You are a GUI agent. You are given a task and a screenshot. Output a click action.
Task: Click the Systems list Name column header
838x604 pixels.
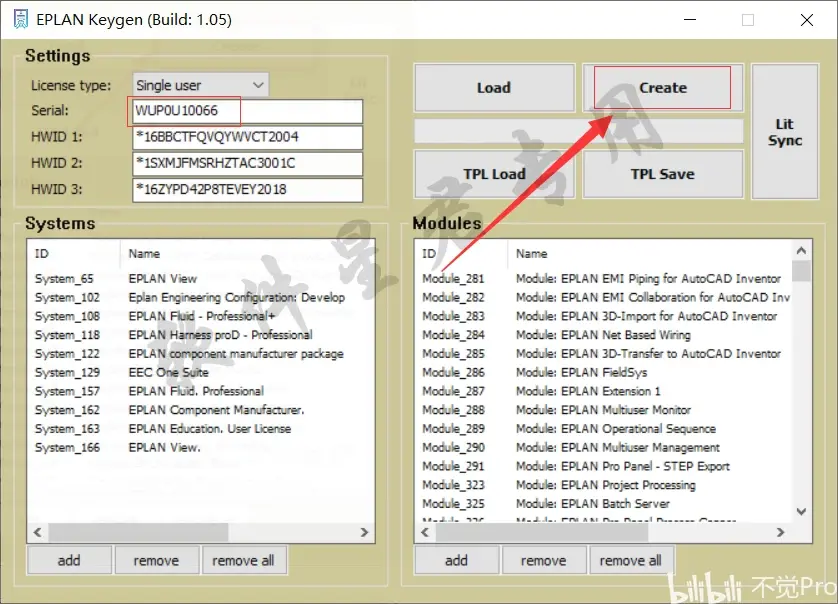[x=247, y=254]
